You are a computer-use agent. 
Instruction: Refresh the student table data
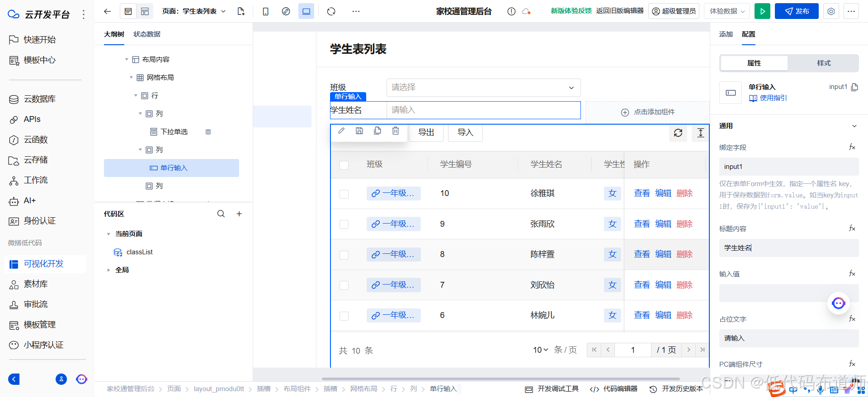pos(678,133)
